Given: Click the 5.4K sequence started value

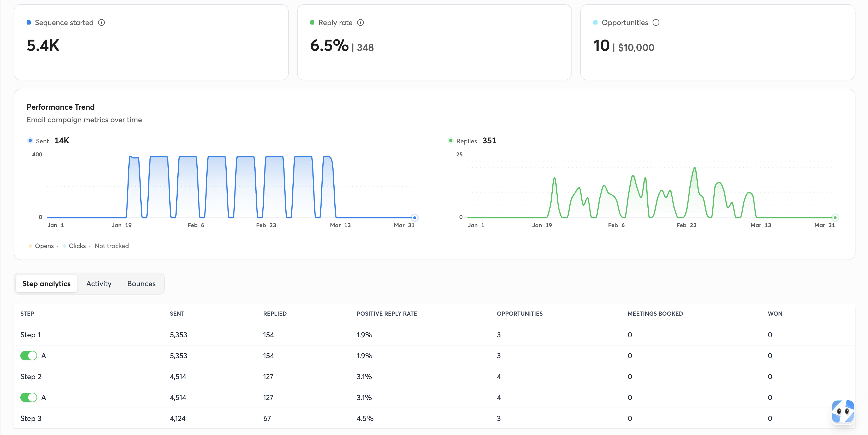Looking at the screenshot, I should click(43, 45).
